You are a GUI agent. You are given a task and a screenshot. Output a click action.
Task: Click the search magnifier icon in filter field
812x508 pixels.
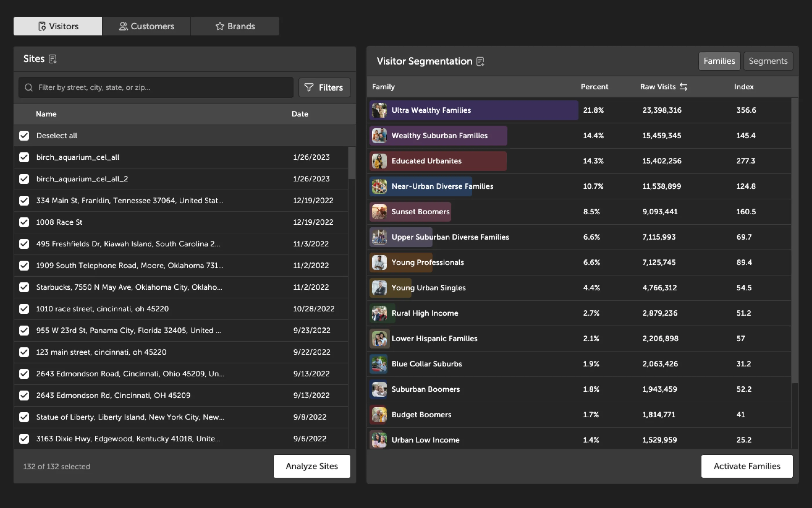[29, 87]
